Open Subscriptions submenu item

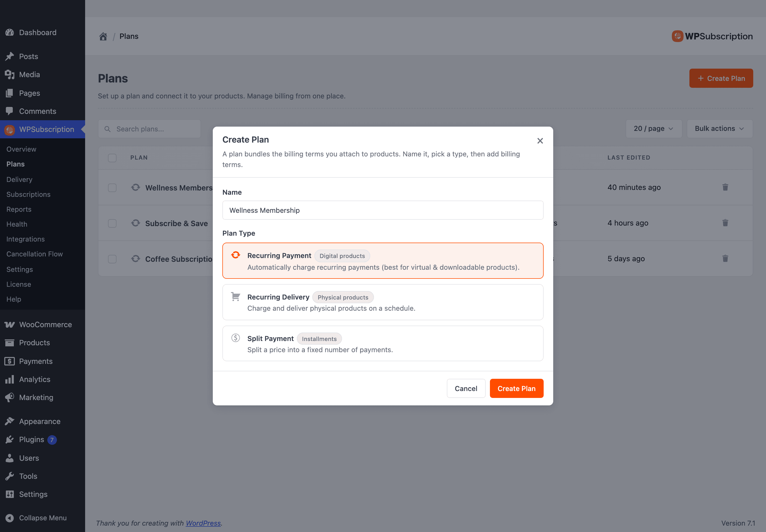point(28,194)
